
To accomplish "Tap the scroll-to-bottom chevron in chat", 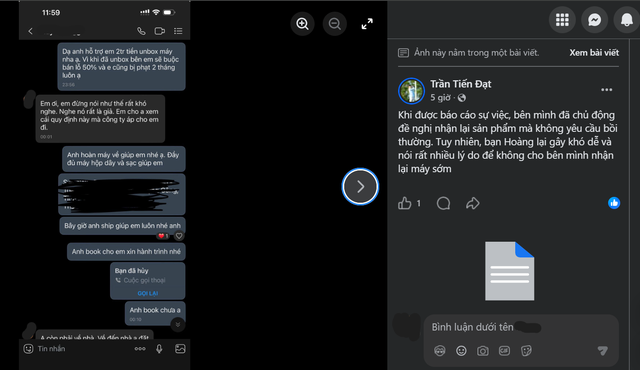I will 178,325.
